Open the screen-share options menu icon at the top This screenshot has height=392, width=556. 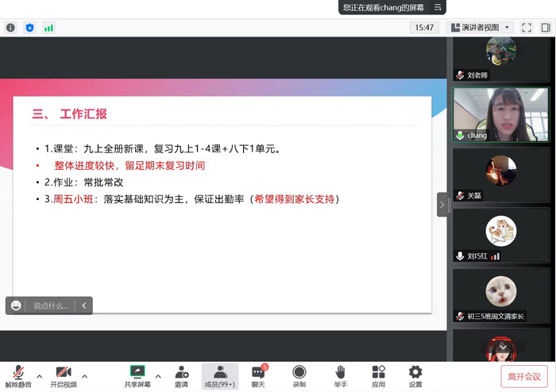438,7
